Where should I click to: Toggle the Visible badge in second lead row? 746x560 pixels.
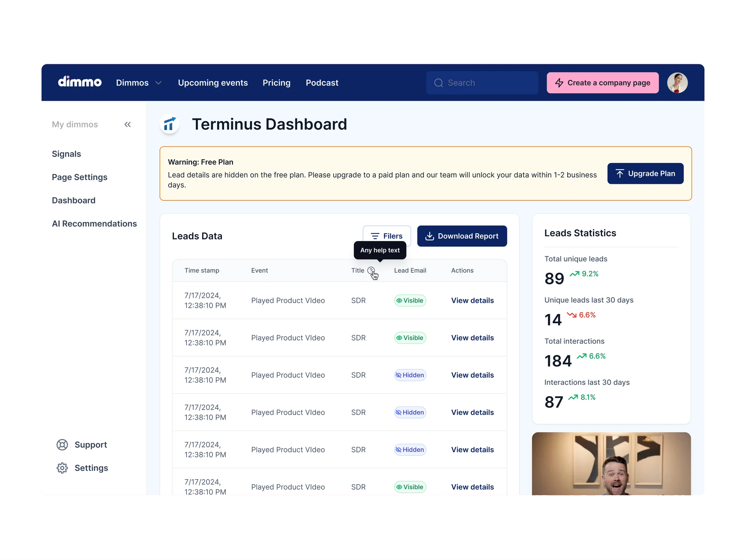tap(410, 338)
